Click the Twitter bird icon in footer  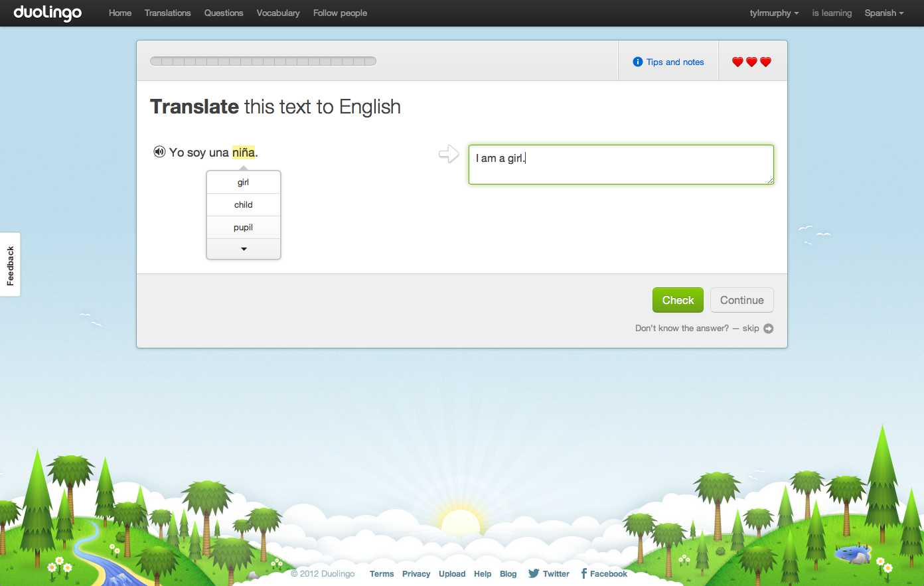(534, 573)
